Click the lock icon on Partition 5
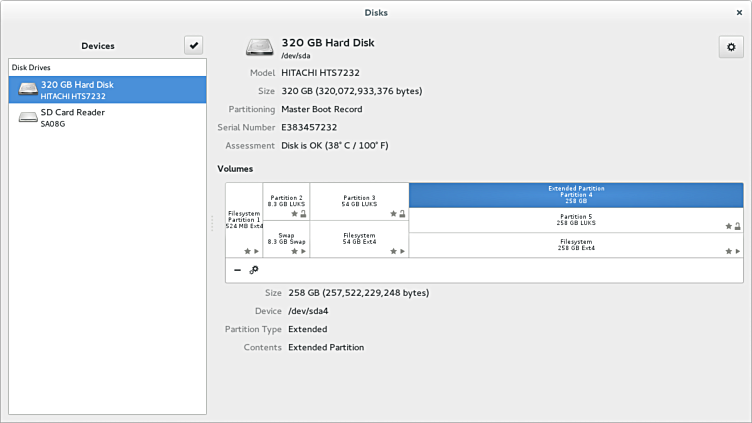Viewport: 752px width, 423px height. 738,226
